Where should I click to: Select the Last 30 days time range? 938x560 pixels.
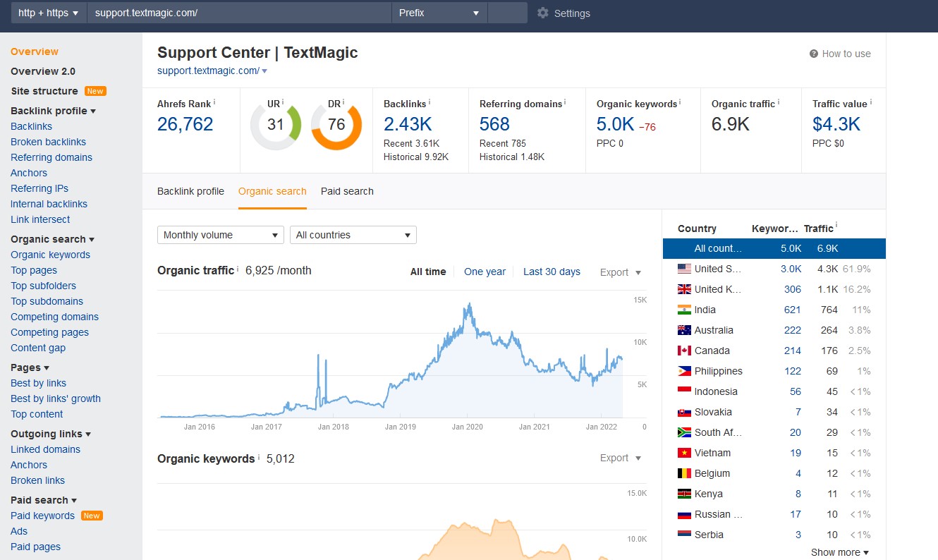pos(552,272)
